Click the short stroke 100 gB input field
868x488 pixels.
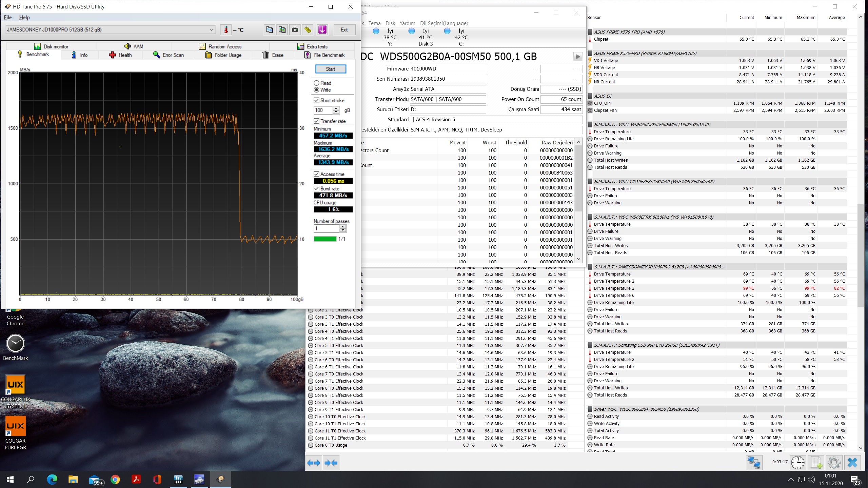323,110
